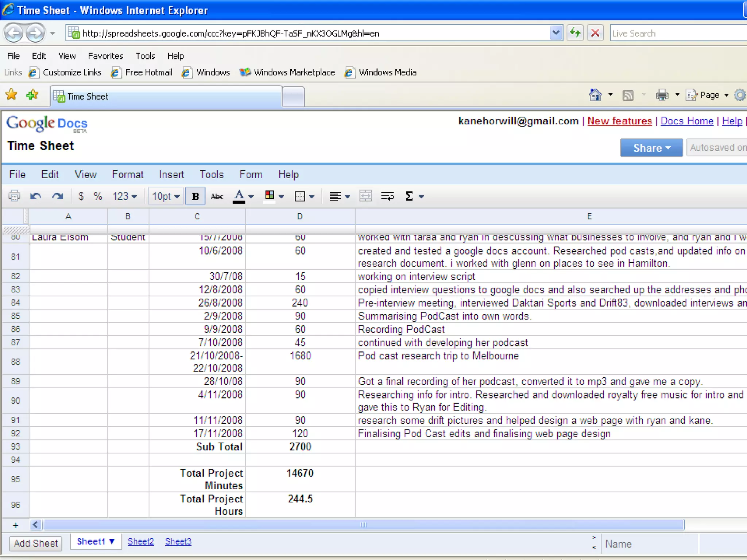Click the Redo arrow icon
The height and width of the screenshot is (560, 747).
(x=57, y=196)
